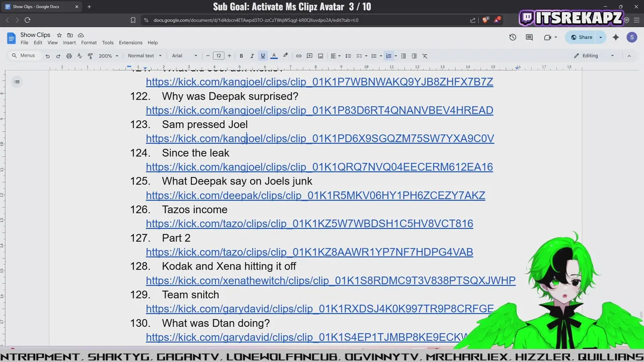Click the Move to folder icon

pos(70,35)
